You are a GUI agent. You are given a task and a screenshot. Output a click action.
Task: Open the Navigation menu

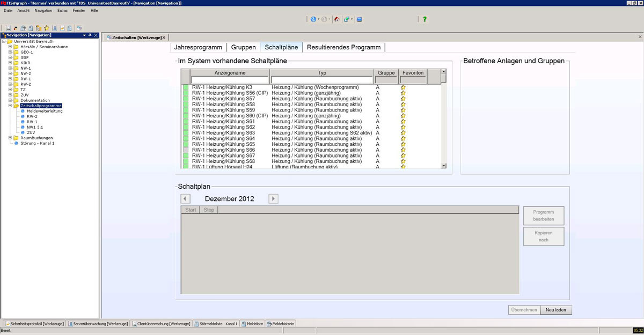(x=43, y=11)
